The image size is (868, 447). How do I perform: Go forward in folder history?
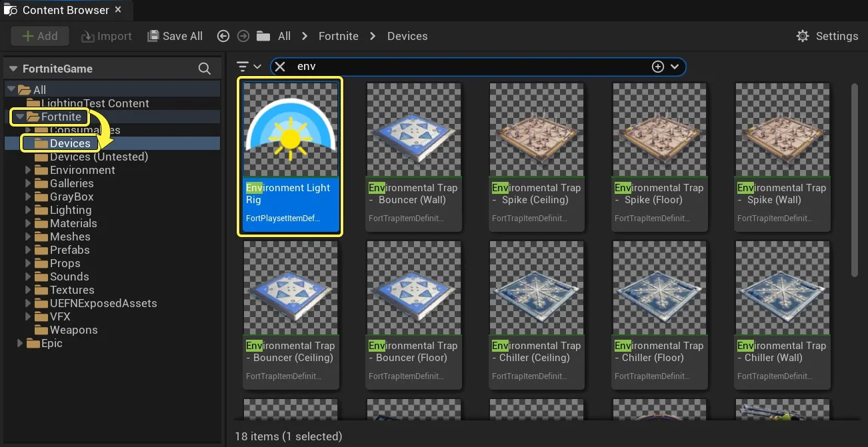click(243, 36)
